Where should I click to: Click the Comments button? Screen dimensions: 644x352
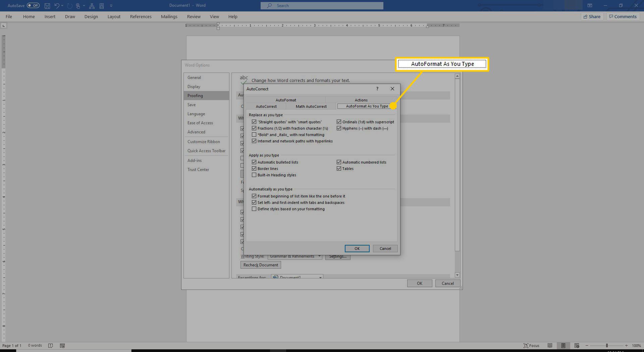[x=623, y=16]
